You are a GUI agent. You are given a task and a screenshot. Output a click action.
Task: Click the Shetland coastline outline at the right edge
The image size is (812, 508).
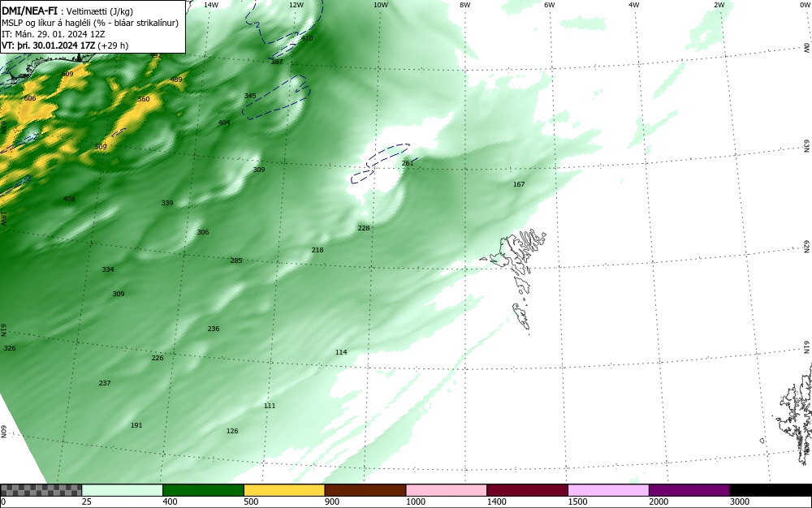click(796, 414)
